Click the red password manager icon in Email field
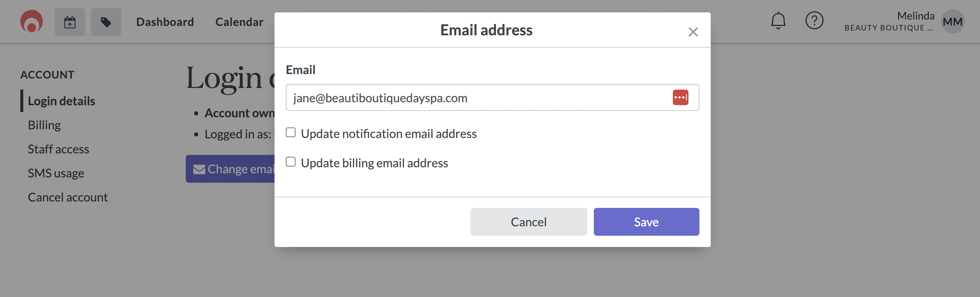Image resolution: width=980 pixels, height=297 pixels. [680, 97]
